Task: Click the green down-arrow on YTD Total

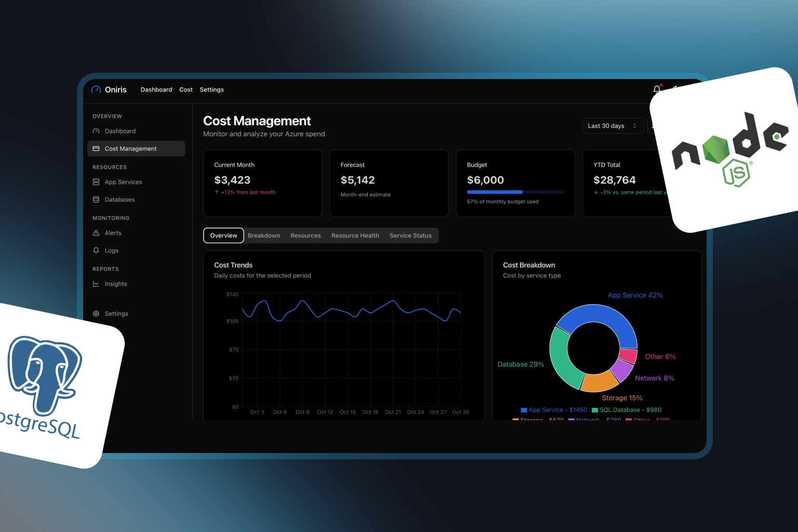Action: click(596, 192)
